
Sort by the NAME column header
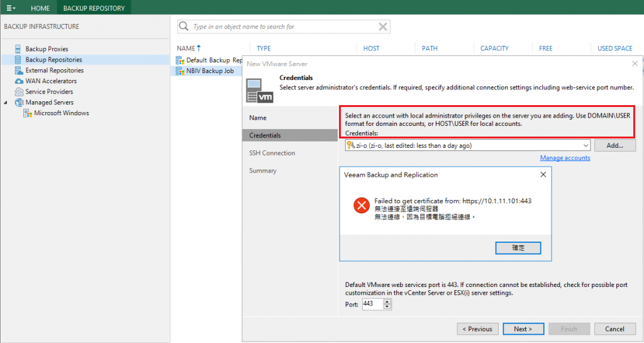click(189, 48)
